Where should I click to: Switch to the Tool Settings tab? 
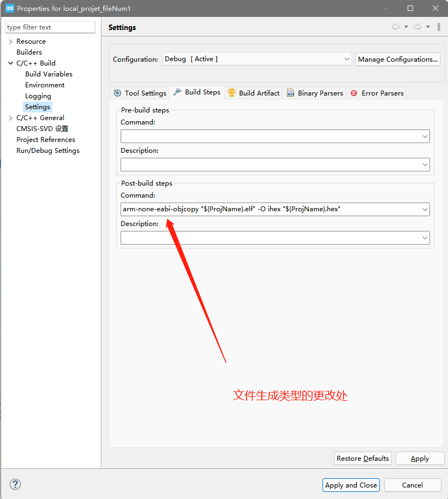click(140, 93)
